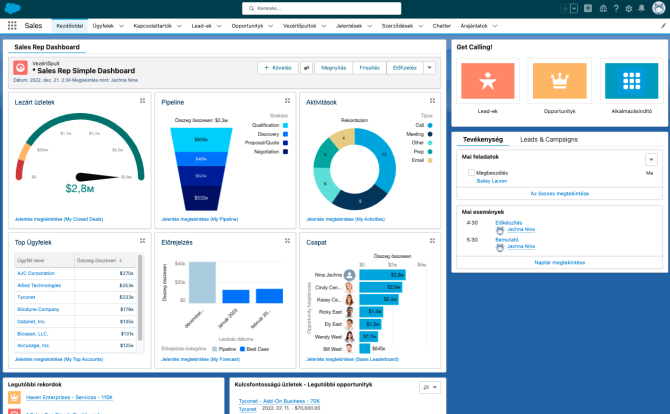Open the AJC Corporation account link
The image size is (670, 414).
35,273
